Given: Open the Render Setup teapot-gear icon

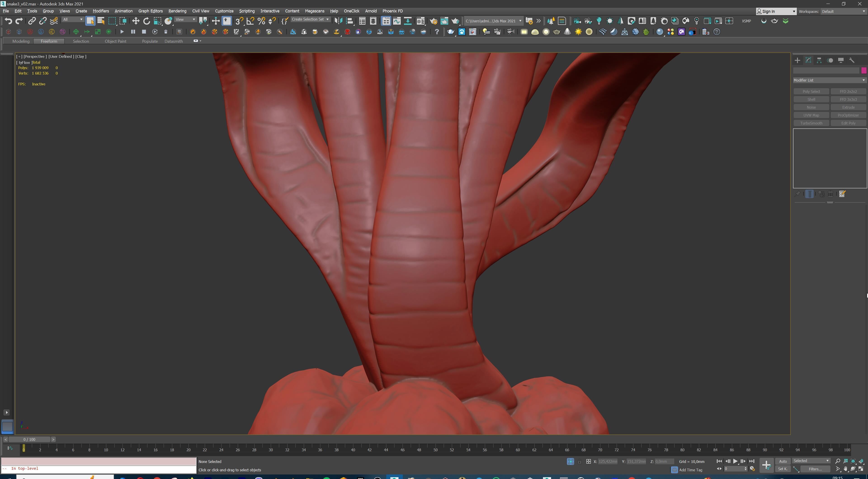Looking at the screenshot, I should (x=433, y=21).
